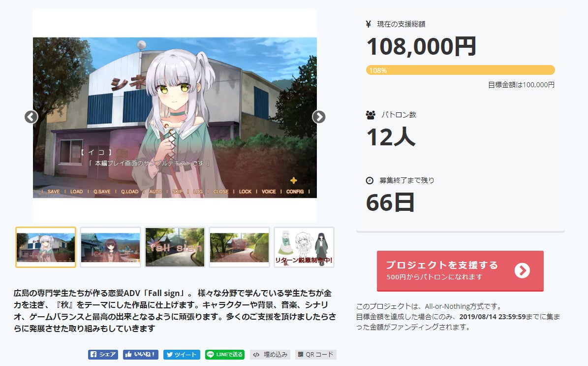This screenshot has height=366, width=588.
Task: Show the QRコード for this project
Action: (x=316, y=354)
